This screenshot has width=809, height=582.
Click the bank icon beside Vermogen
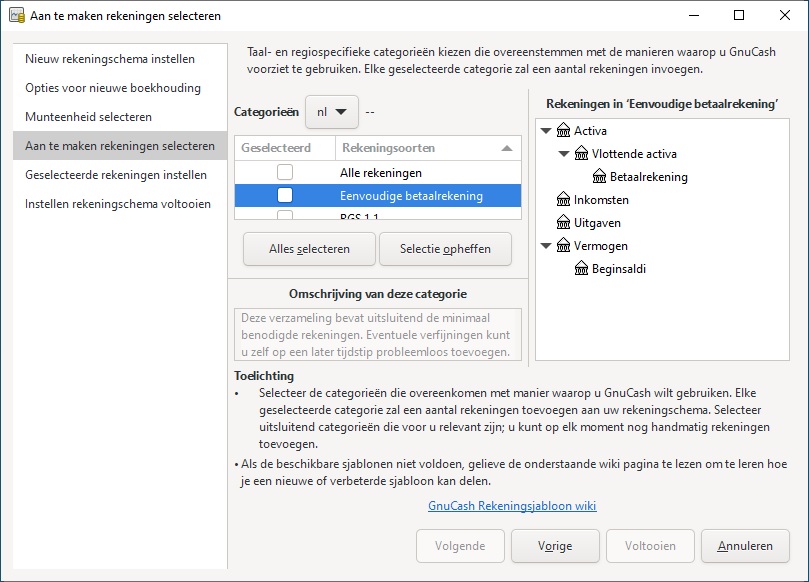(x=563, y=246)
